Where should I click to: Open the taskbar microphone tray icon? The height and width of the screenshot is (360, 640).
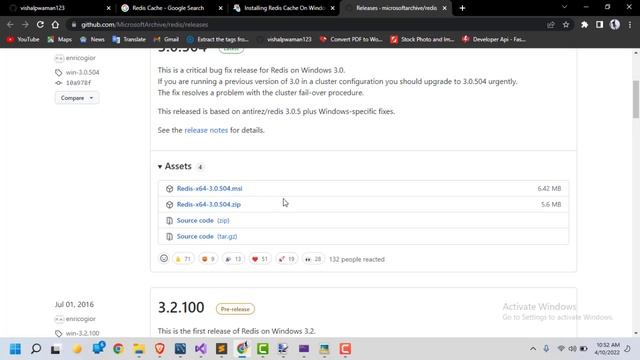[x=546, y=349]
